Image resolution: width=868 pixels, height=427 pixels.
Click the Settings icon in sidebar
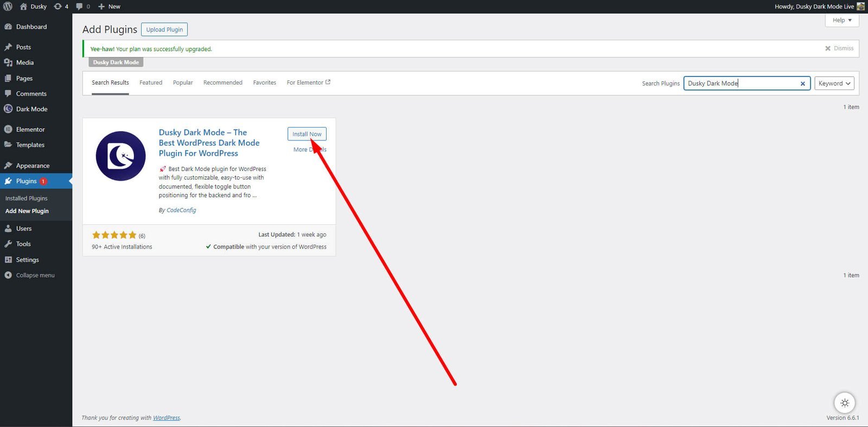pyautogui.click(x=8, y=260)
